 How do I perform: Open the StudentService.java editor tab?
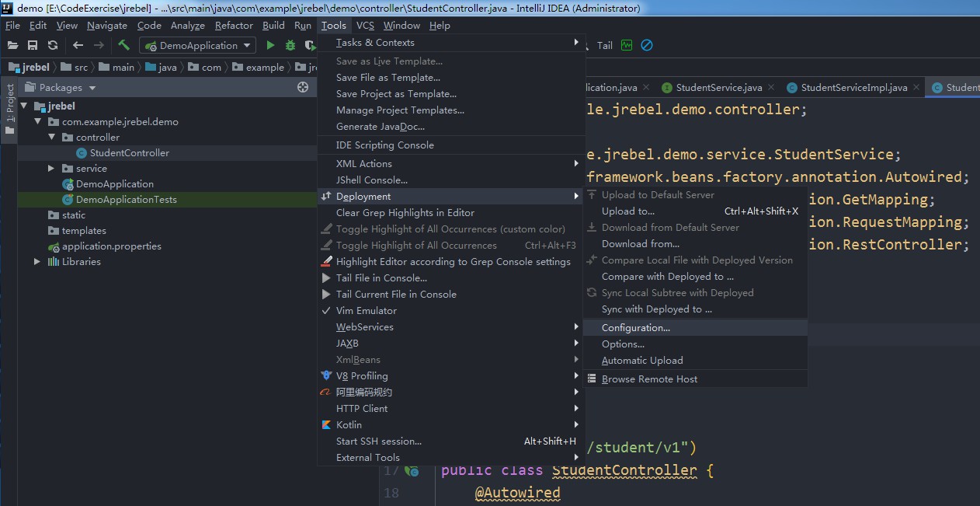718,88
